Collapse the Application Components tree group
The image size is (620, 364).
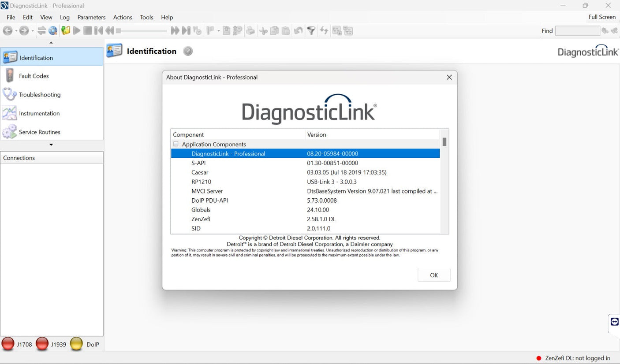pyautogui.click(x=176, y=144)
